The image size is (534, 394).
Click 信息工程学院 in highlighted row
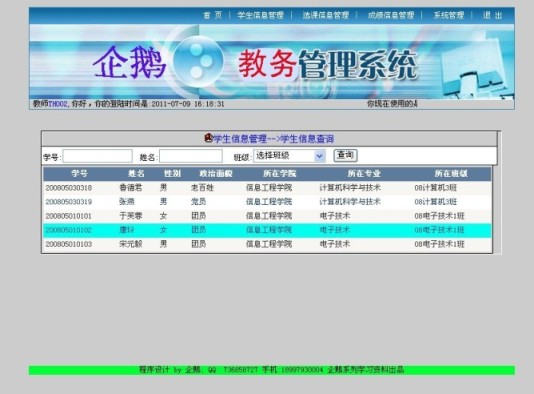(x=269, y=230)
